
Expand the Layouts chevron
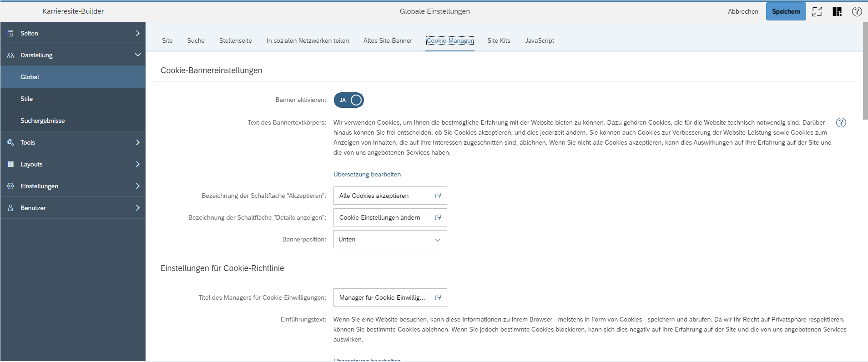137,164
